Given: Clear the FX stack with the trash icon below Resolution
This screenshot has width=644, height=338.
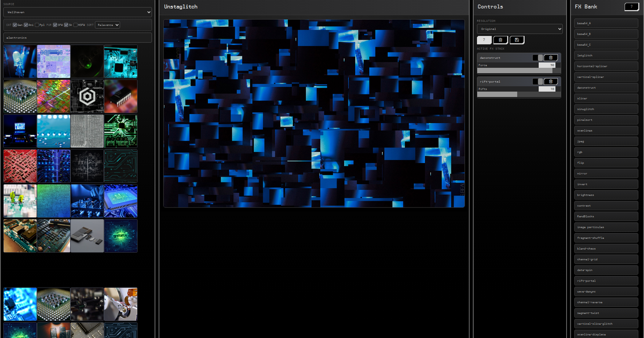Looking at the screenshot, I should tap(500, 40).
